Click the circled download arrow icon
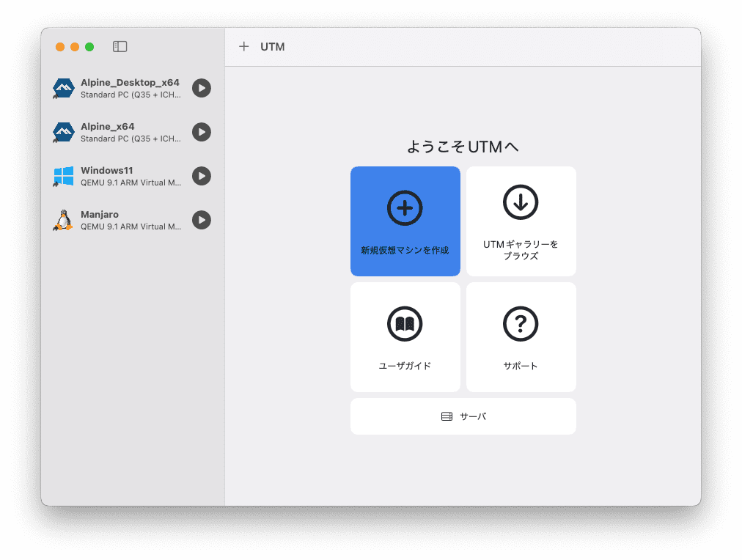Screen dimensions: 742x560 pos(521,202)
